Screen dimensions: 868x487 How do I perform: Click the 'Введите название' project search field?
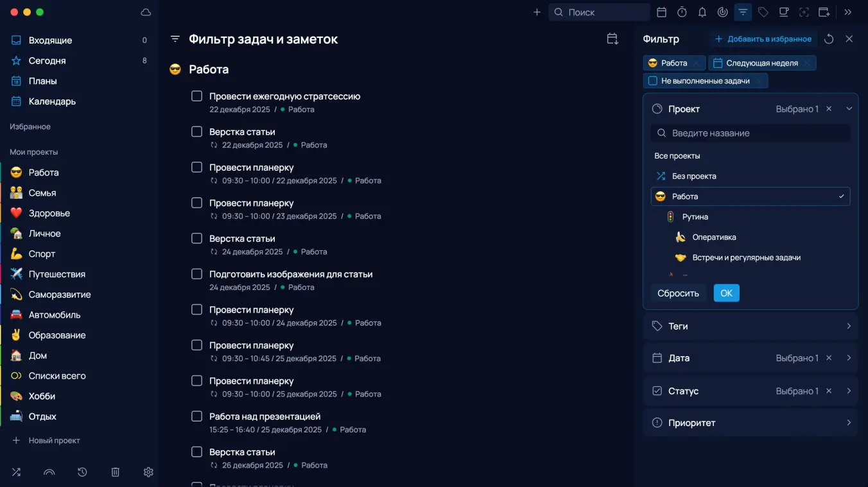(758, 133)
